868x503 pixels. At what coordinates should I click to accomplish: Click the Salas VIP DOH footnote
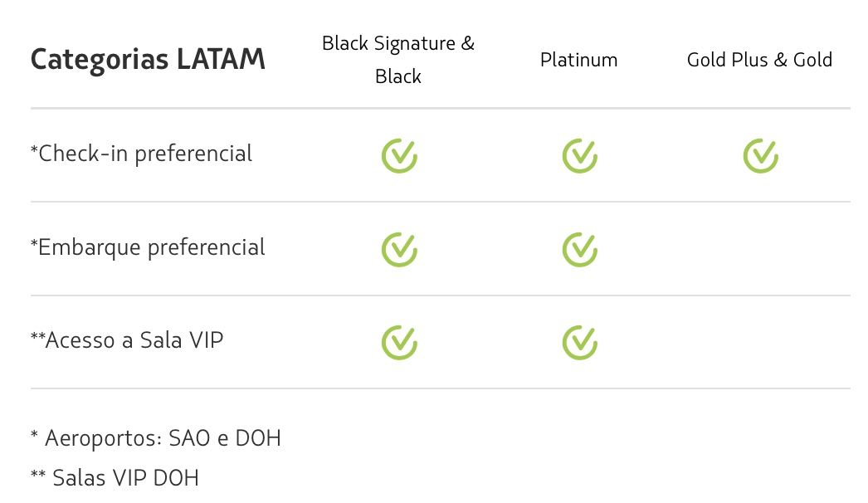pos(115,477)
